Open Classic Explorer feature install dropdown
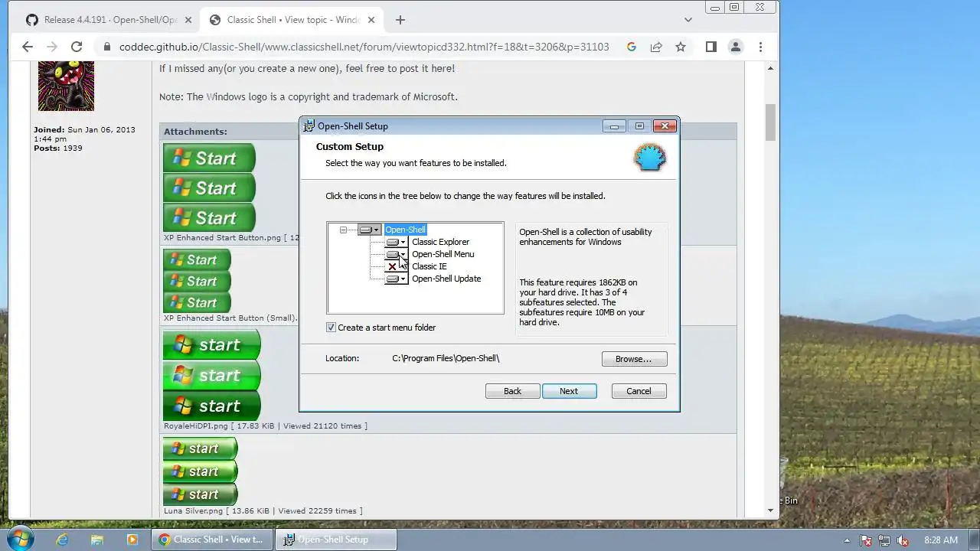The image size is (980, 551). coord(397,242)
